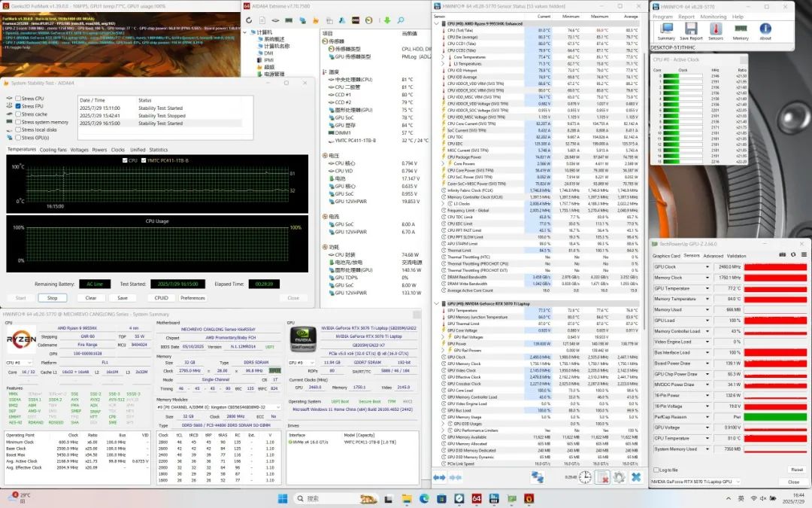This screenshot has width=812, height=508.
Task: Enable Stress cache checkbox
Action: 18,114
